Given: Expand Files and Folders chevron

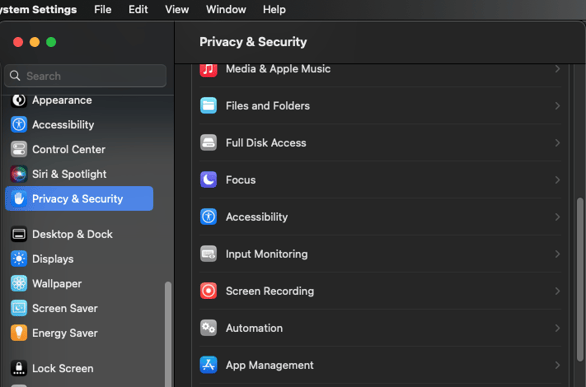Looking at the screenshot, I should [x=557, y=106].
